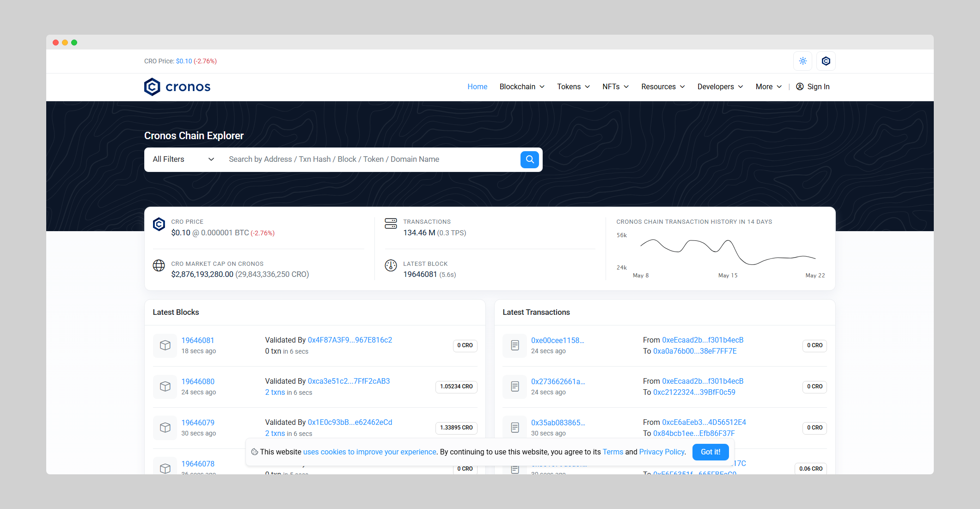Viewport: 980px width, 509px height.
Task: Click the cookie icon in the consent banner
Action: tap(254, 452)
